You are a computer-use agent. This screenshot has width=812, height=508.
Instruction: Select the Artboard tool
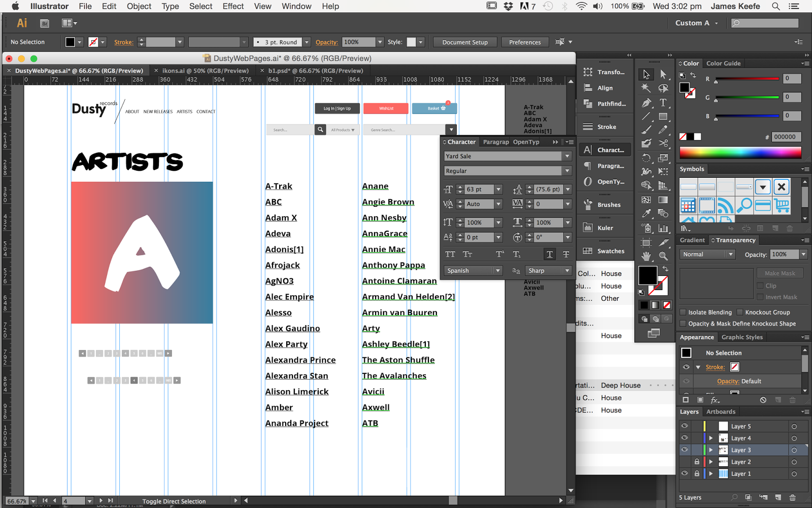646,243
